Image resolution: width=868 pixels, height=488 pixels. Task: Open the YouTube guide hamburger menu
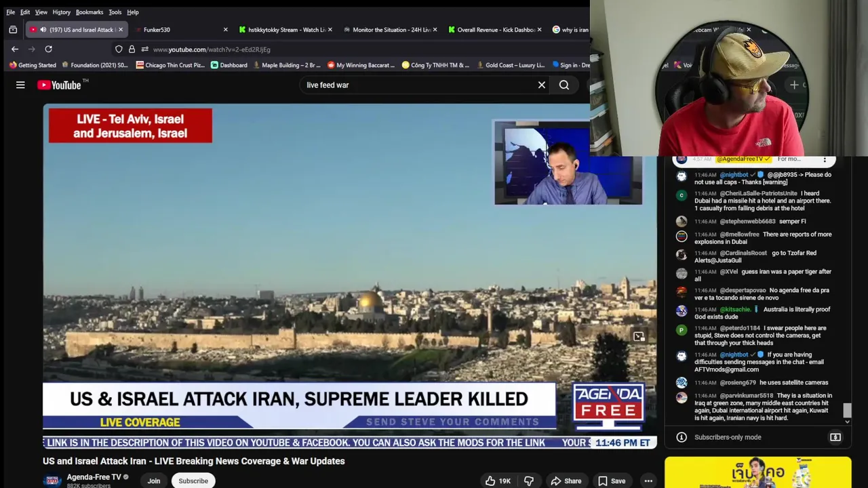(x=20, y=85)
